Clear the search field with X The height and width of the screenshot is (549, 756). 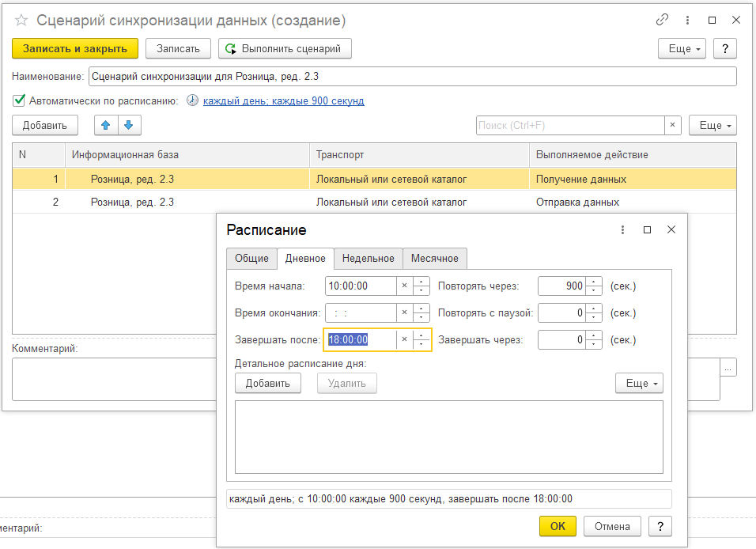point(672,125)
